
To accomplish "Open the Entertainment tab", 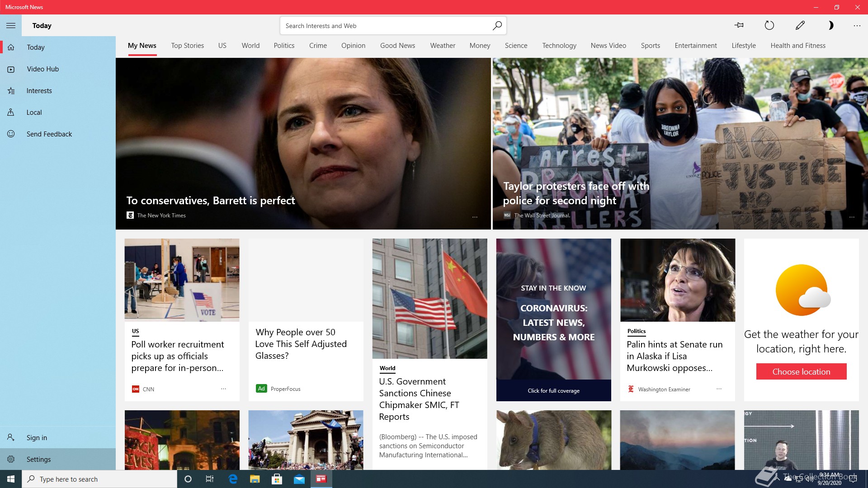I will click(695, 46).
